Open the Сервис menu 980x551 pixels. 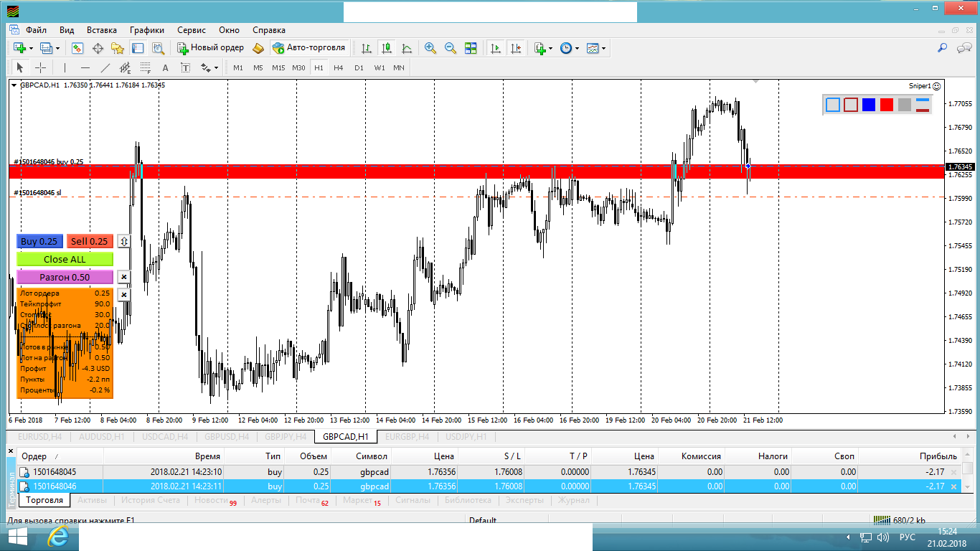pyautogui.click(x=191, y=30)
